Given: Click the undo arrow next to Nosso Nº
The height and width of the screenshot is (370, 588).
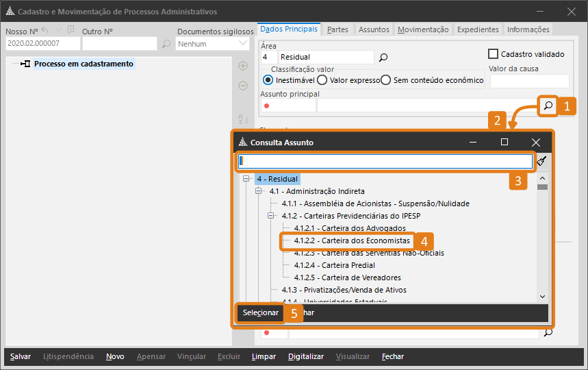Looking at the screenshot, I should 45,30.
